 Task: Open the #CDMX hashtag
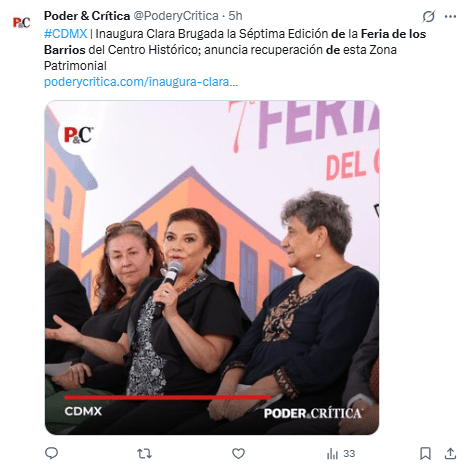[66, 34]
